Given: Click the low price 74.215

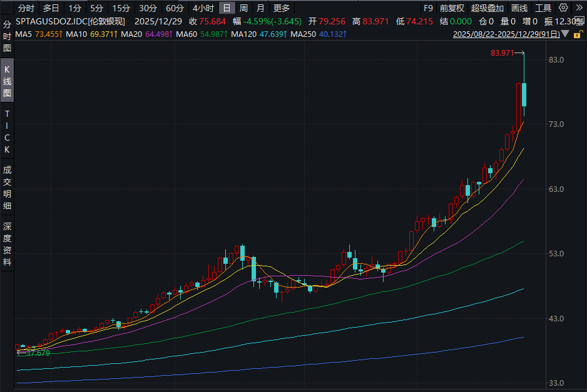Looking at the screenshot, I should [x=420, y=21].
